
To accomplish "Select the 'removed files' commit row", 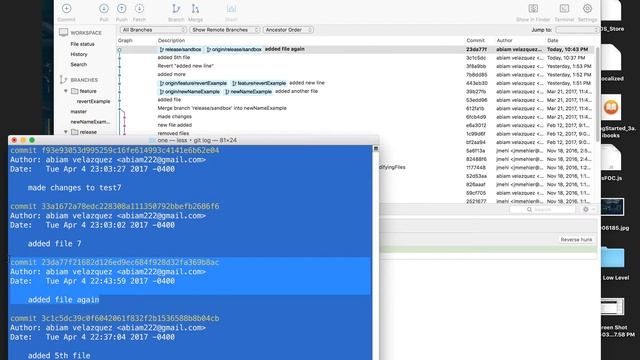I will [x=355, y=133].
